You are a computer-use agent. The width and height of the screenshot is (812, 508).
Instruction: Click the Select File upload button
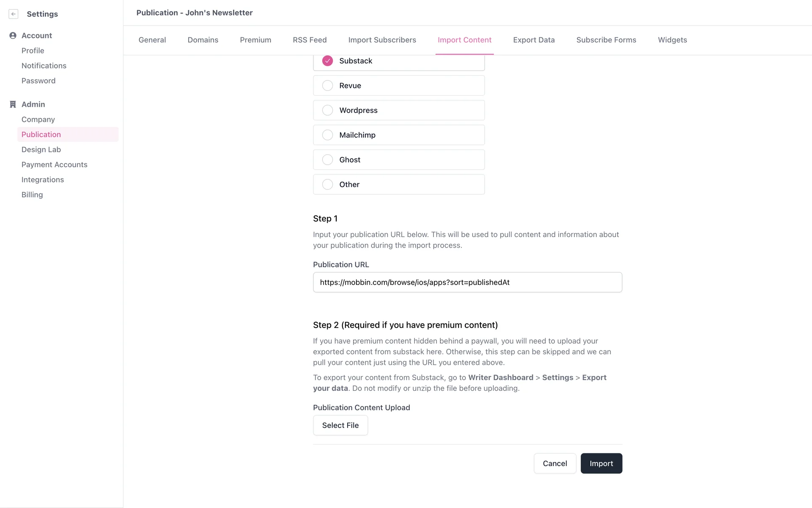pos(340,425)
